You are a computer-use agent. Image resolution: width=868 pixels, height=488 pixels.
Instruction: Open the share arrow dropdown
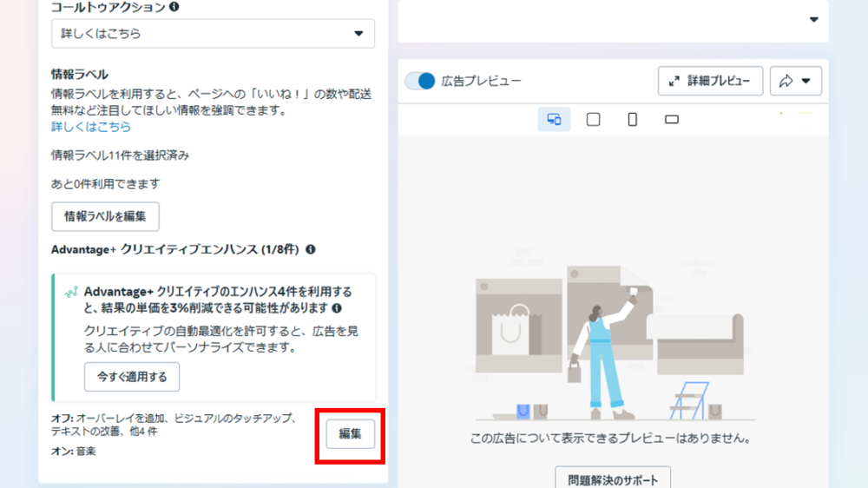[x=795, y=81]
